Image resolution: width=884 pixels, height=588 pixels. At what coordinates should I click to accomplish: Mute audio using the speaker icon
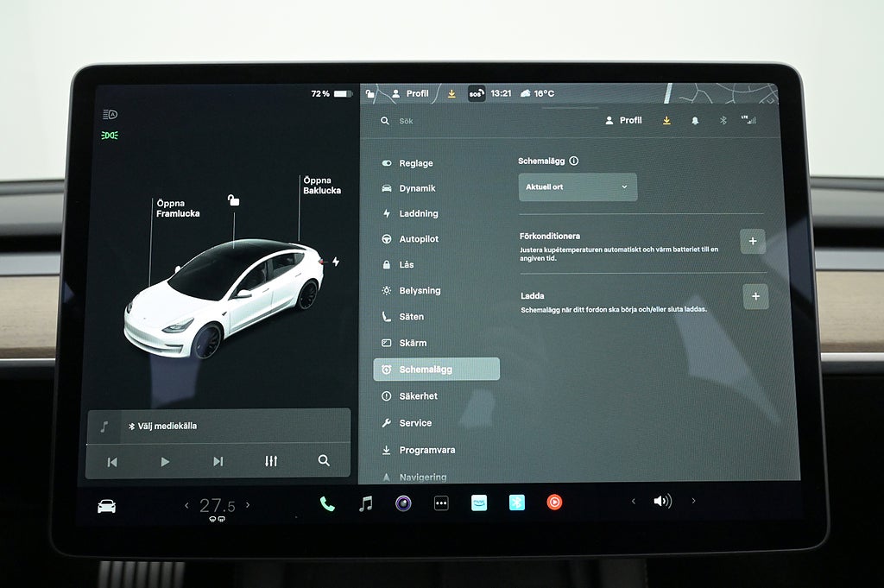[662, 501]
